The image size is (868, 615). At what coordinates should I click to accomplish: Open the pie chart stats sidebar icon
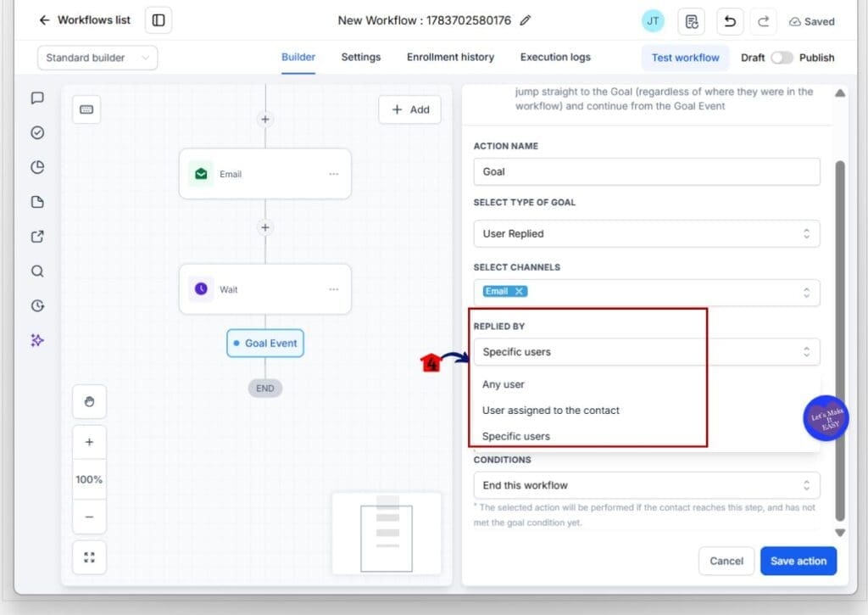point(37,167)
